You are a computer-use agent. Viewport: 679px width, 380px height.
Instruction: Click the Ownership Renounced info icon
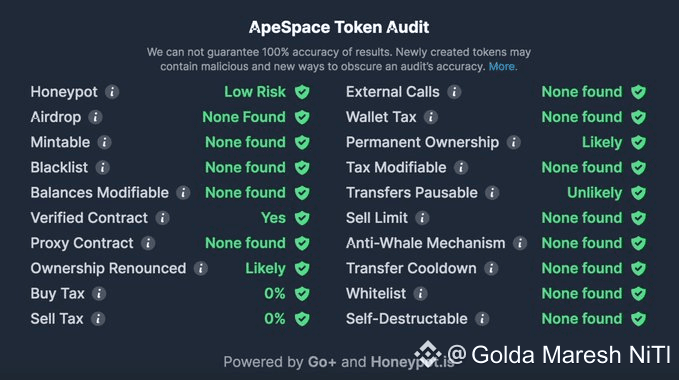click(200, 268)
